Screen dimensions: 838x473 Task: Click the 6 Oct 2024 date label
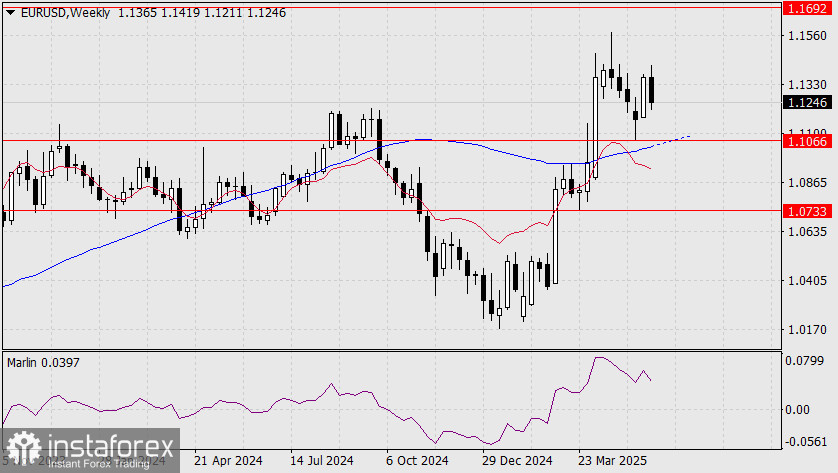[x=417, y=461]
